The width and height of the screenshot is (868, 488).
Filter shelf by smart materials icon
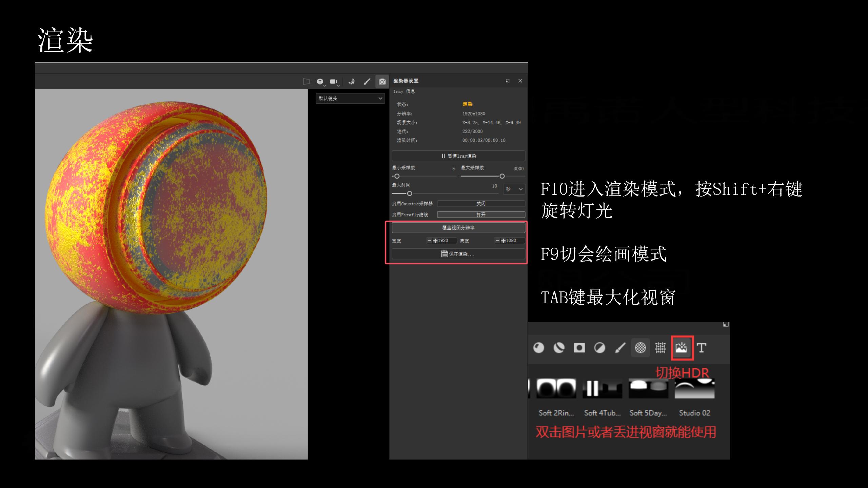tap(559, 348)
